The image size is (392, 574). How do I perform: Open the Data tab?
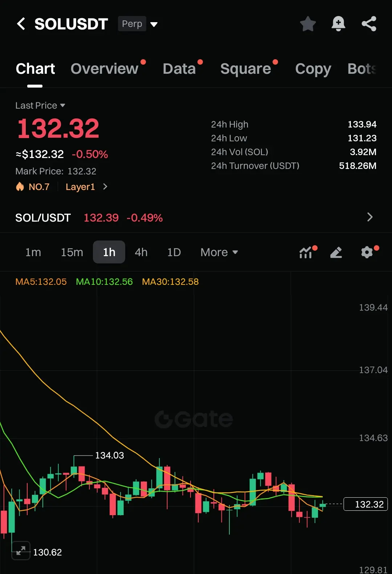pyautogui.click(x=179, y=69)
